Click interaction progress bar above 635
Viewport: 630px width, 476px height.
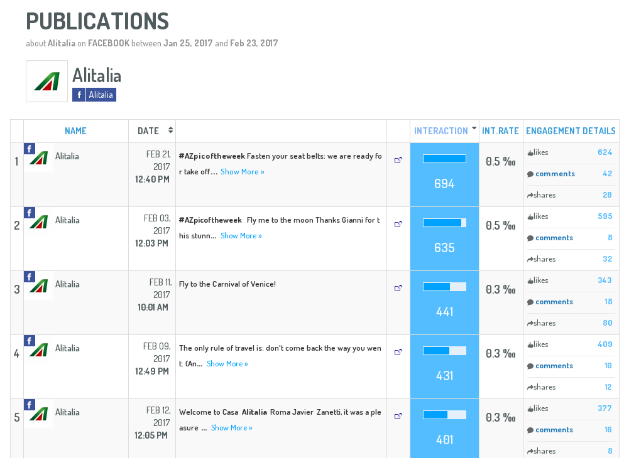click(444, 223)
